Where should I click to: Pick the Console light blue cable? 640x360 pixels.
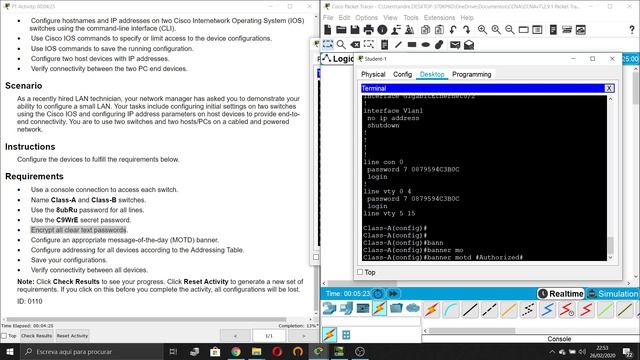451,310
